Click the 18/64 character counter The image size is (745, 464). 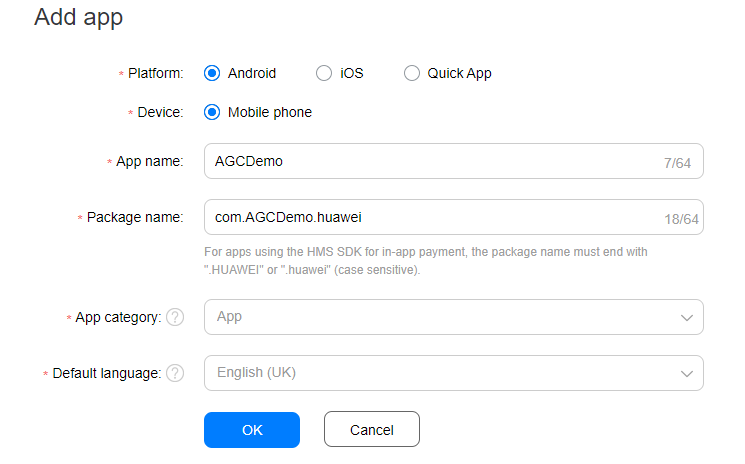681,218
